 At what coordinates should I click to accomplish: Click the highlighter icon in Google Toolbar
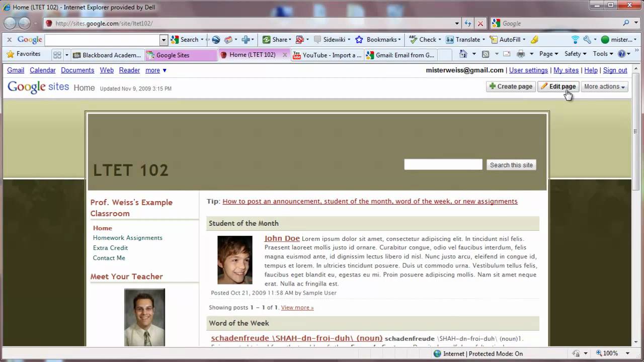tap(534, 40)
